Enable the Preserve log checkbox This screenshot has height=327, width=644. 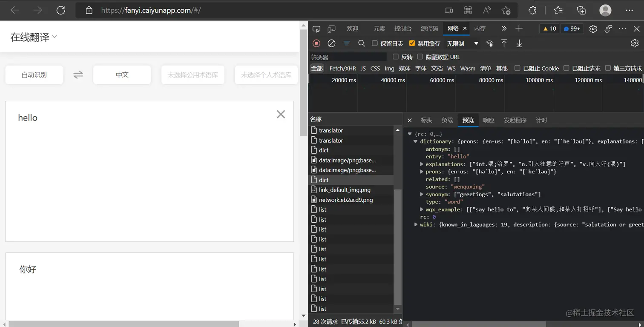375,43
